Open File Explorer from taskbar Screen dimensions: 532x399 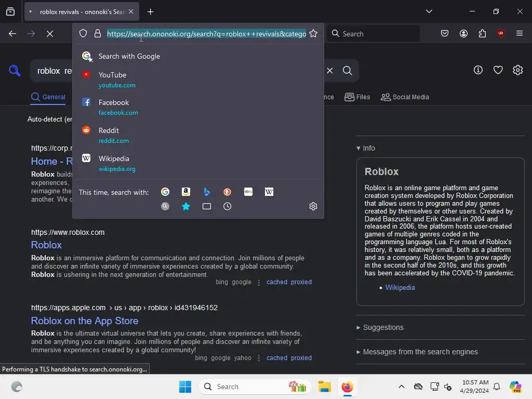[324, 387]
